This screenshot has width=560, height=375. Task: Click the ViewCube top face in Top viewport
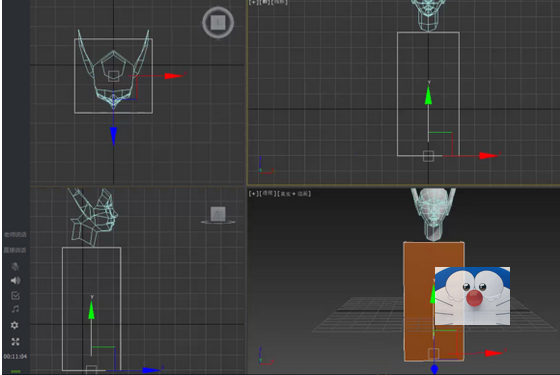tap(218, 22)
